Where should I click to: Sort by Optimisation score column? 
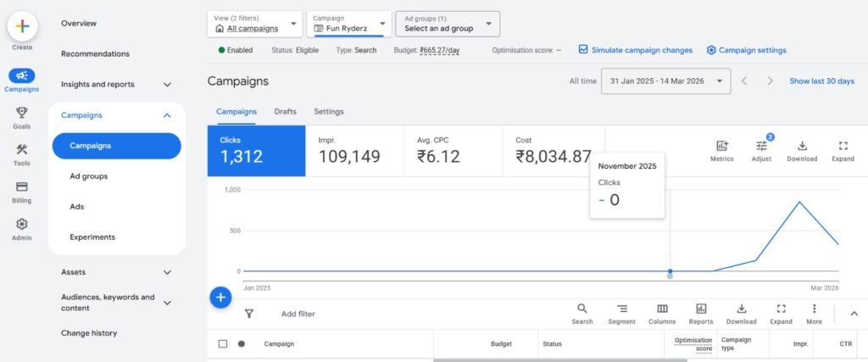coord(693,343)
